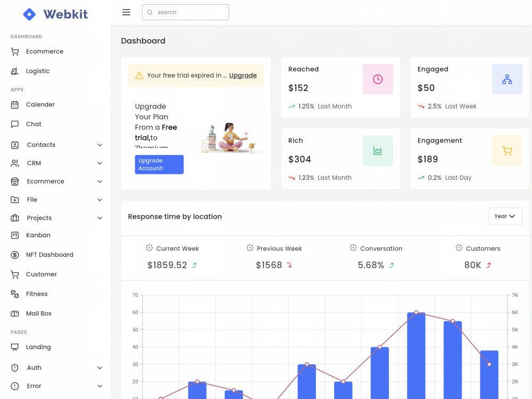This screenshot has height=399, width=532.
Task: Click the Dashboard page title
Action: pyautogui.click(x=143, y=41)
